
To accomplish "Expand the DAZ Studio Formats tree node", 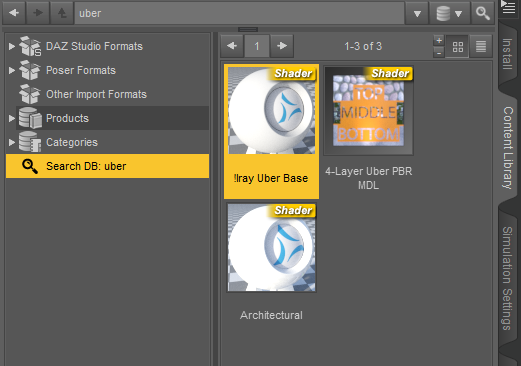I will (12, 46).
